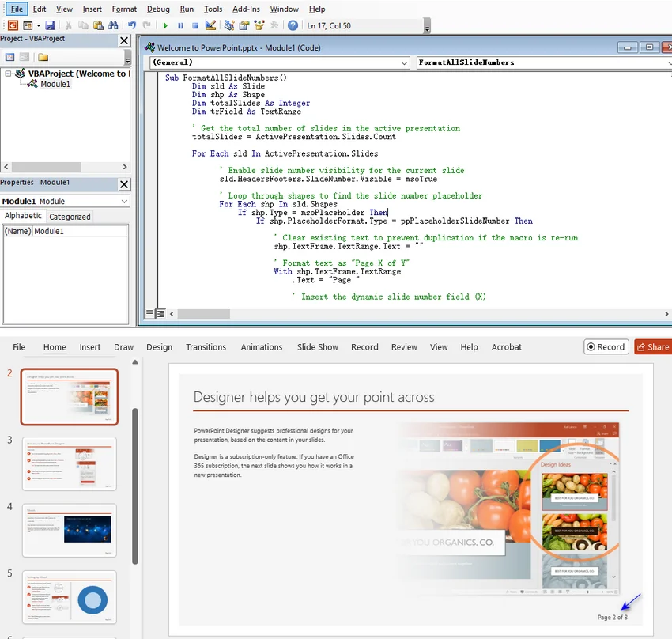Open the VBA Run menu

pos(187,9)
